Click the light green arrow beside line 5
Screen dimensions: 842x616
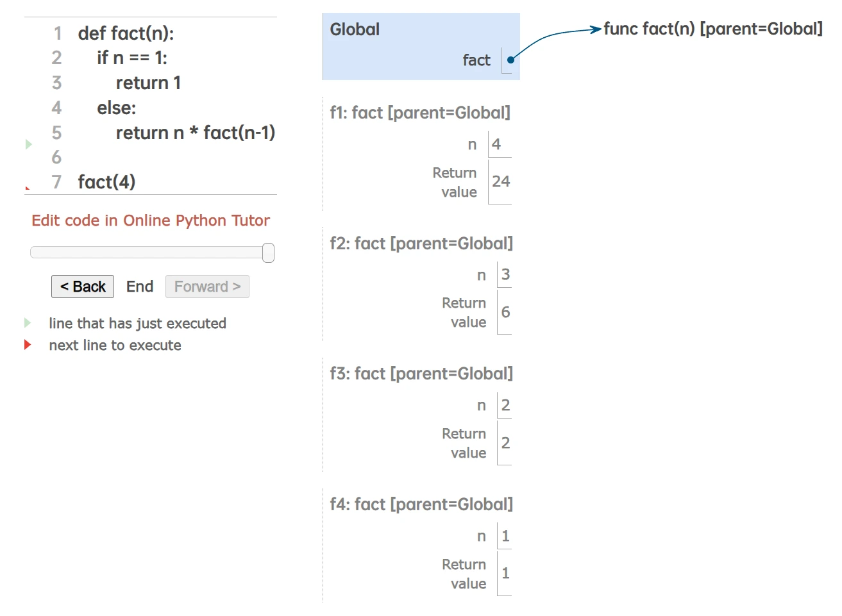point(28,144)
